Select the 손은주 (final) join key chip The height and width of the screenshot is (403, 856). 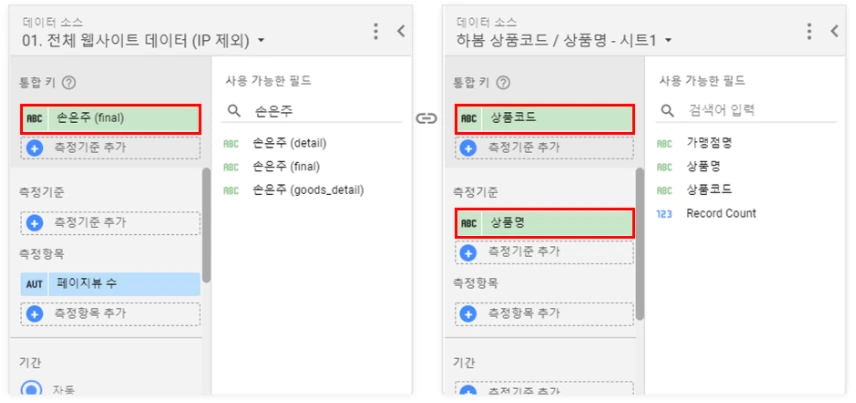(110, 118)
